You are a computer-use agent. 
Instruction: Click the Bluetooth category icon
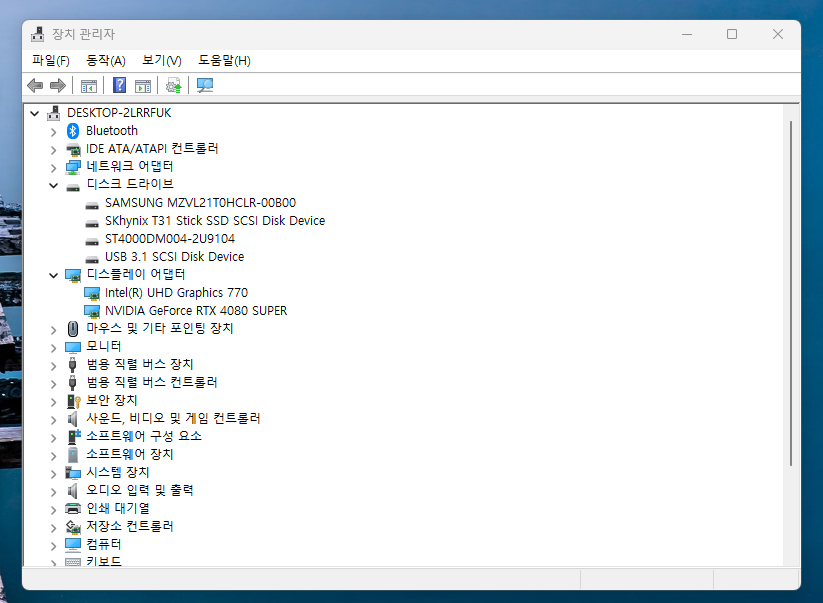pyautogui.click(x=73, y=131)
